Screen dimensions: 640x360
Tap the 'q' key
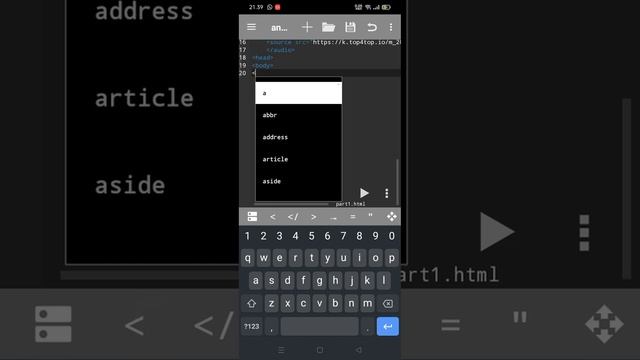[x=247, y=258]
